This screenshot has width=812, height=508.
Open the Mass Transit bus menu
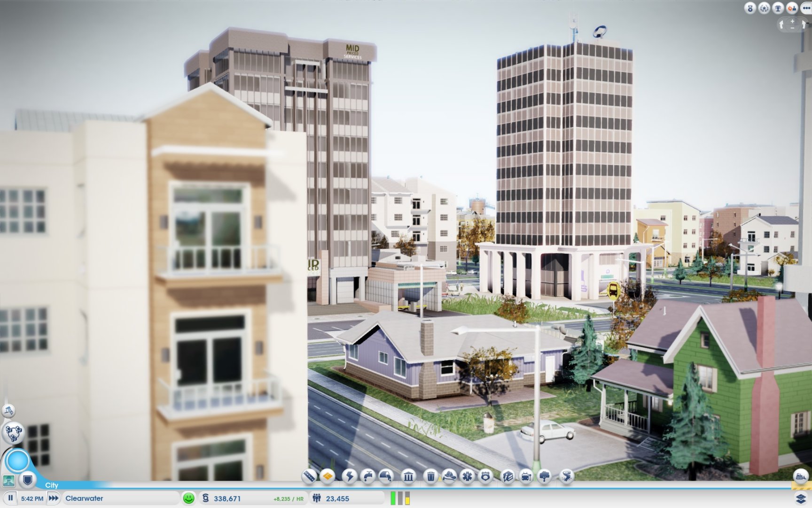(x=526, y=476)
